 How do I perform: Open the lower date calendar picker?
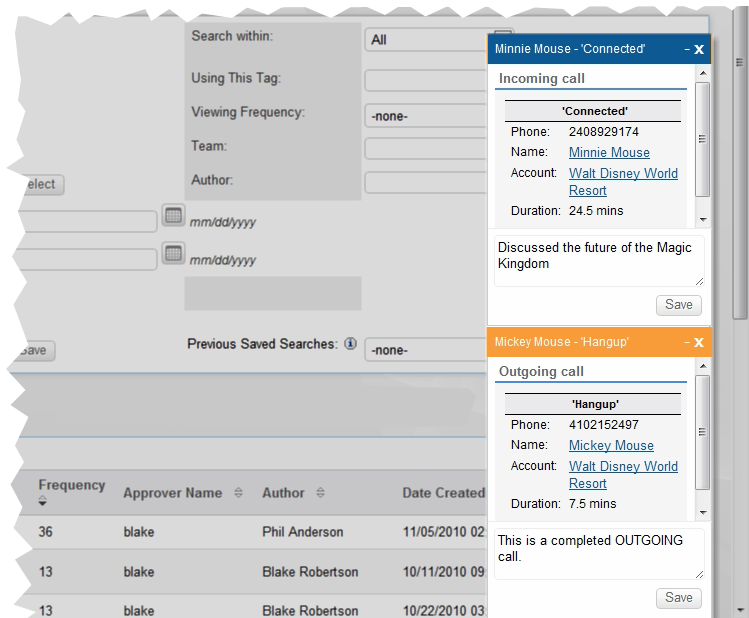click(173, 253)
